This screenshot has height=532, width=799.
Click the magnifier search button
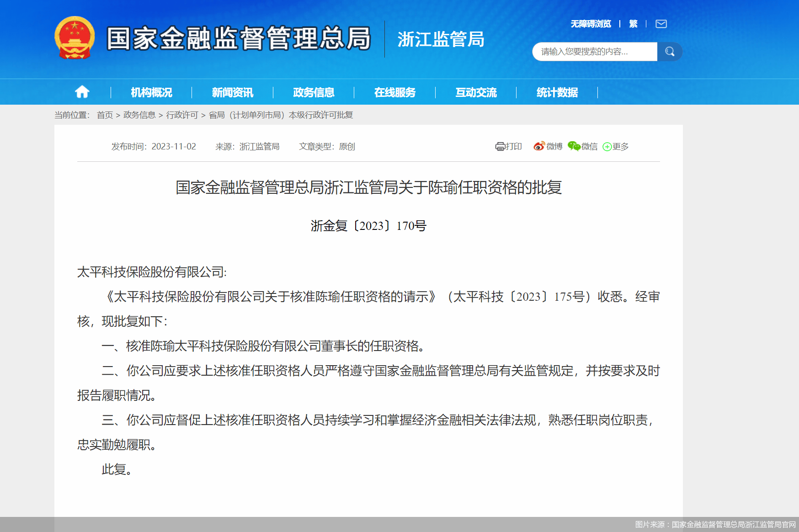pos(670,52)
